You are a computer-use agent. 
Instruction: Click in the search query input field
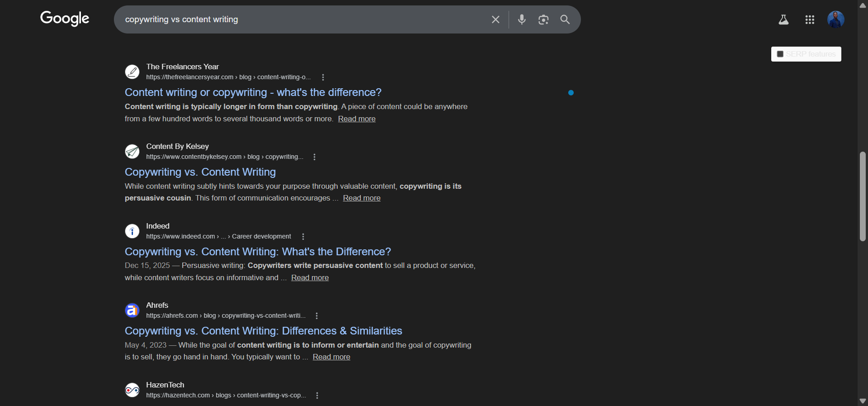[303, 19]
